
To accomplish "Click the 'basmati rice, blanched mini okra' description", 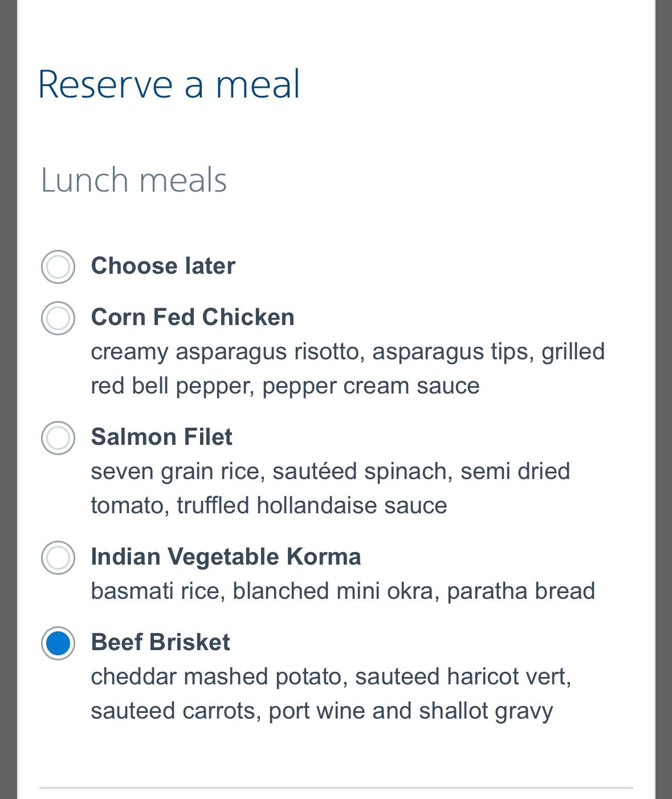I will (x=343, y=591).
